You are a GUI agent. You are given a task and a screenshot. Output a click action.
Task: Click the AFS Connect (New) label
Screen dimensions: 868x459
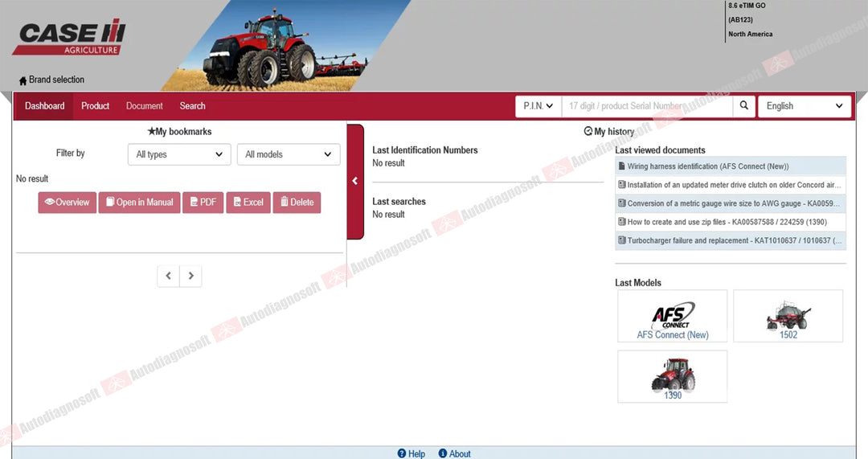click(673, 335)
